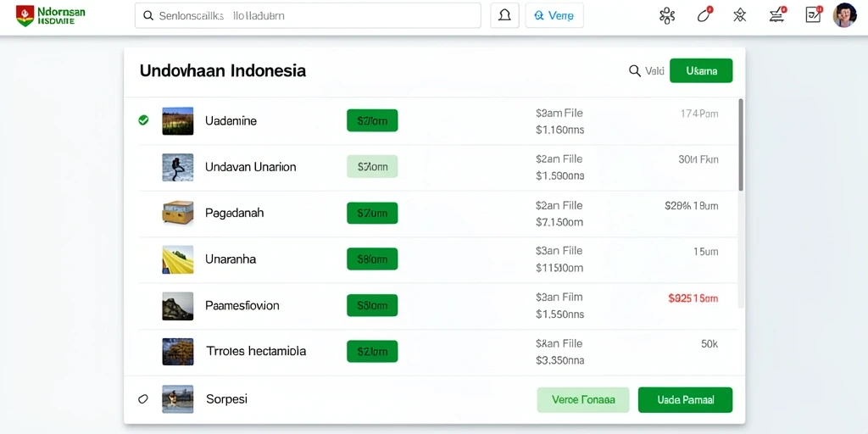Click the Uade Pamaal button
This screenshot has width=868, height=434.
click(685, 400)
